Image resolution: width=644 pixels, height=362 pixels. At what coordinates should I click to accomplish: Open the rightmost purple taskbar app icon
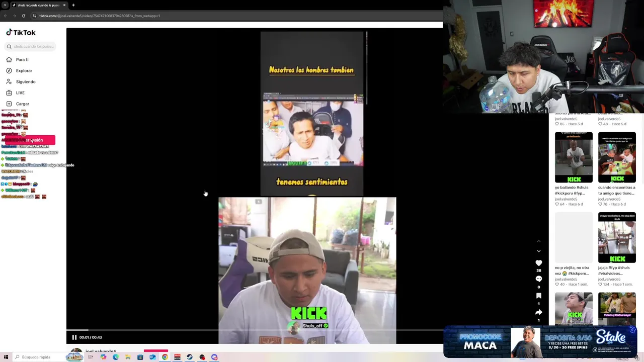(x=214, y=357)
